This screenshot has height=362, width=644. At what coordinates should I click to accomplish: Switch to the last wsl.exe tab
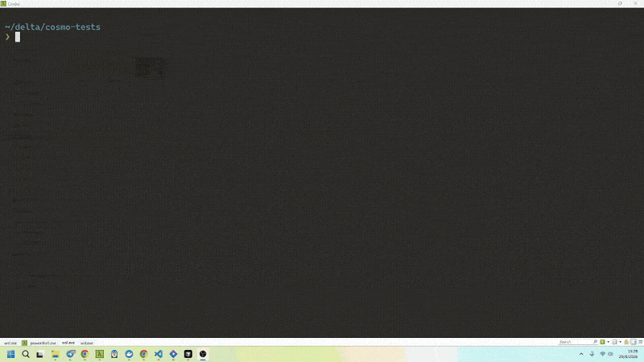87,343
